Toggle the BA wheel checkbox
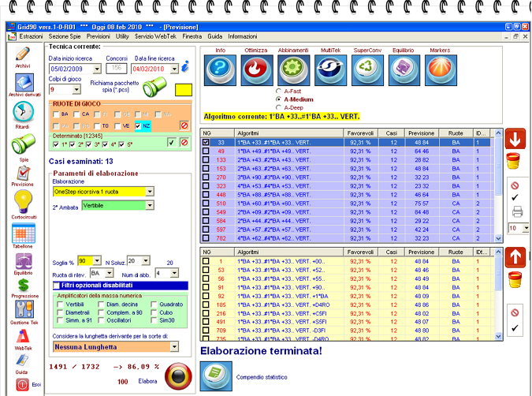 click(56, 114)
